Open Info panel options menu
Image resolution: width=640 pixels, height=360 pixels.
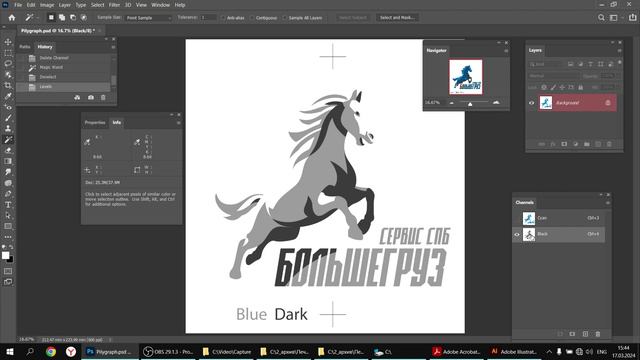pyautogui.click(x=178, y=122)
